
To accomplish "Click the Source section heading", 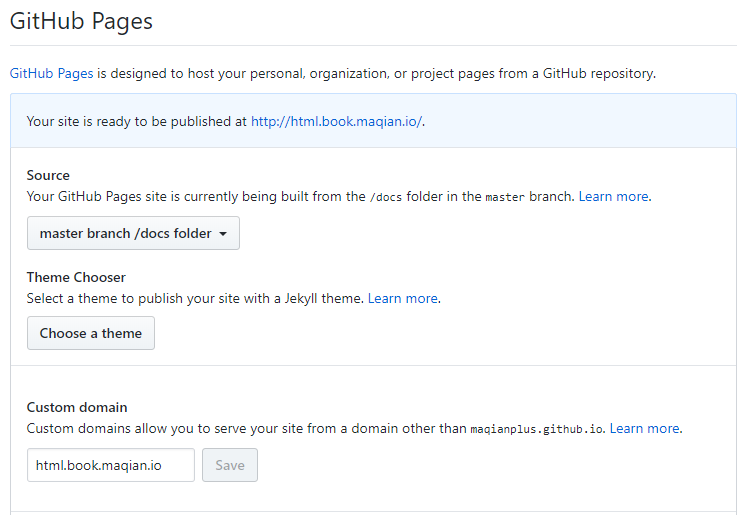I will [x=48, y=175].
